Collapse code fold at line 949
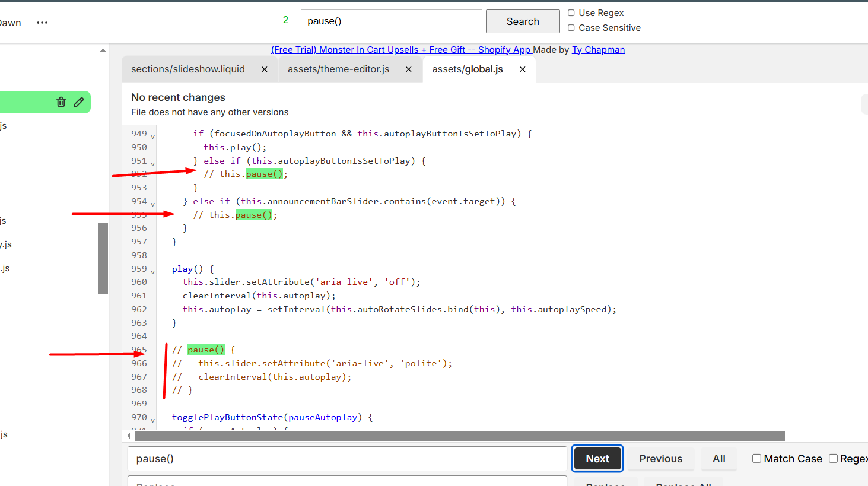 152,137
